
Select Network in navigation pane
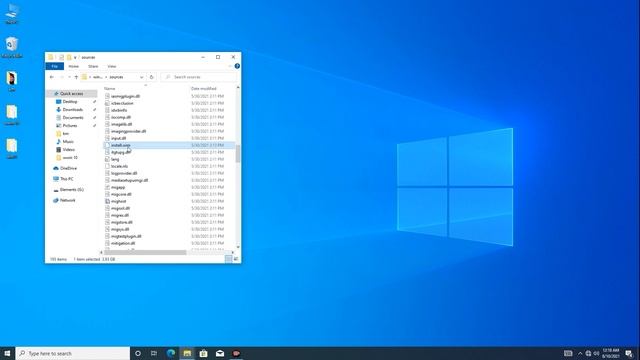67,200
